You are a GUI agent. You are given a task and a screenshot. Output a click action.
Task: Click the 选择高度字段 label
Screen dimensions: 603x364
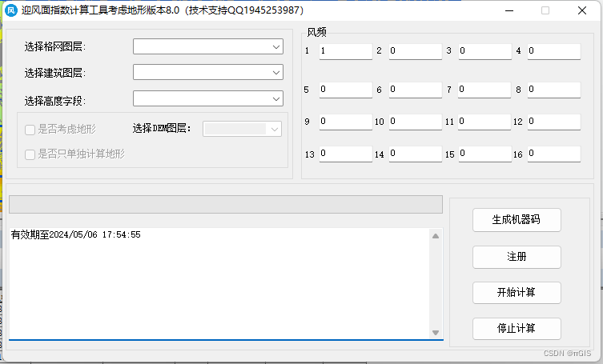(55, 101)
